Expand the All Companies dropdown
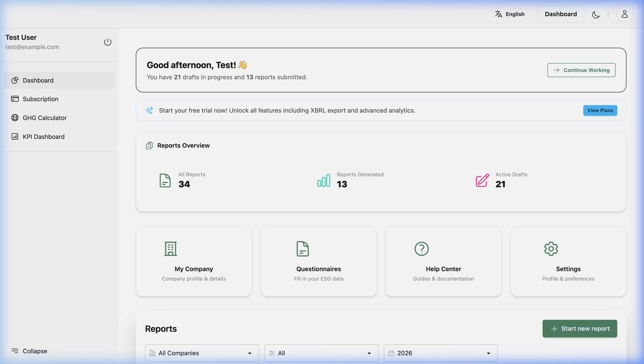Image resolution: width=644 pixels, height=364 pixels. 202,353
